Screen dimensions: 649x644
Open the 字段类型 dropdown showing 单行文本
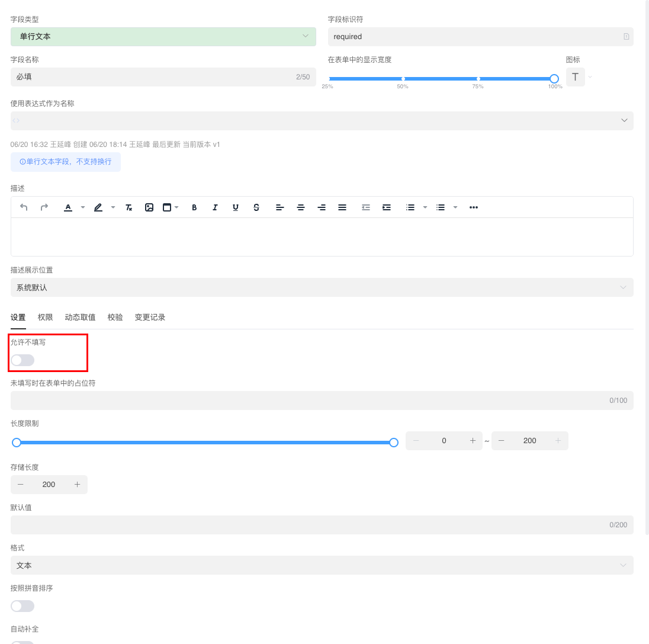click(x=163, y=36)
